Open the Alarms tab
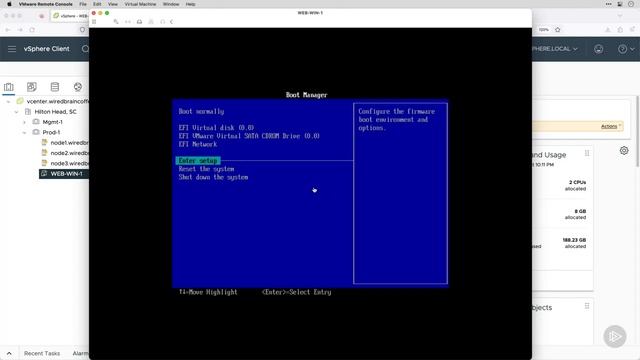 [x=80, y=353]
